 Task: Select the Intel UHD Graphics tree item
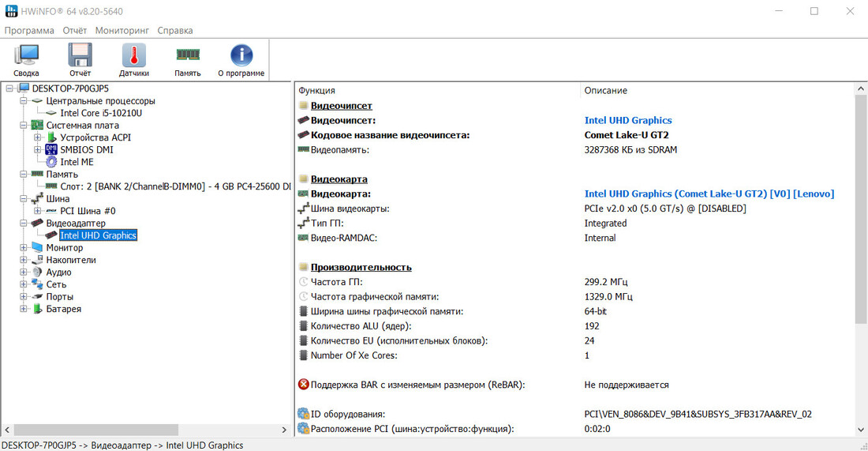pyautogui.click(x=98, y=235)
